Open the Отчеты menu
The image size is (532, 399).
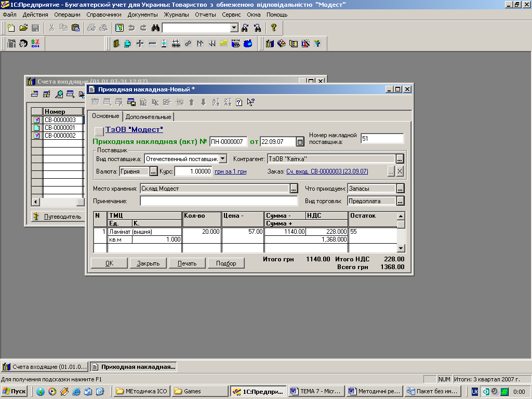pos(205,15)
